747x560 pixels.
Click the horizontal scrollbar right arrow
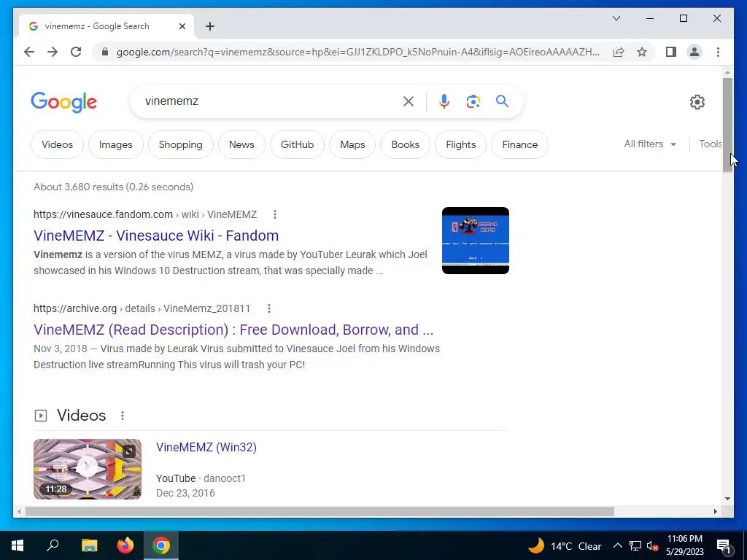(716, 511)
